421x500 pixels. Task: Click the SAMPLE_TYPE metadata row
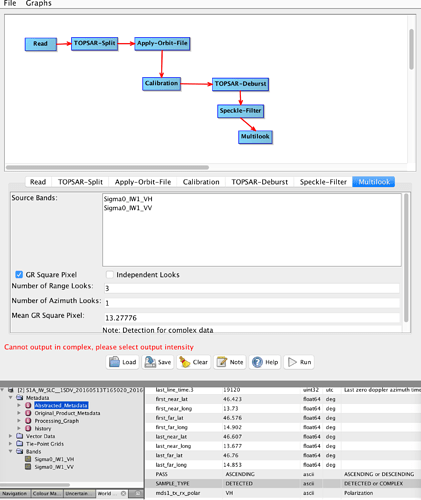pyautogui.click(x=283, y=483)
